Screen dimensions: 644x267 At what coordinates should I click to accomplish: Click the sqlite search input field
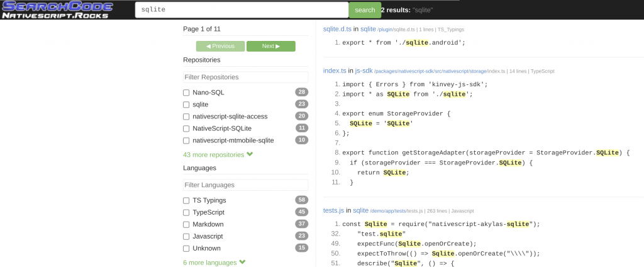coord(242,10)
